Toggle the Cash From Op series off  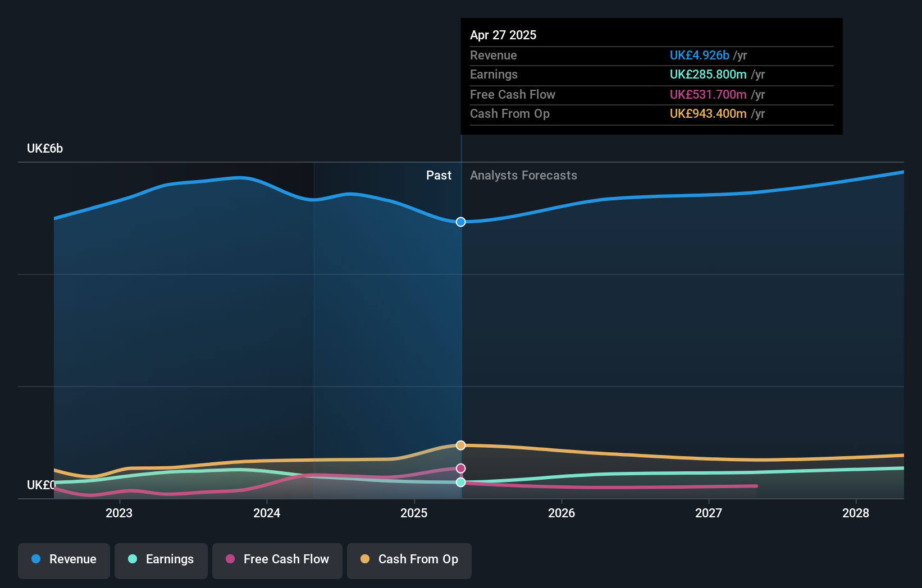[409, 559]
